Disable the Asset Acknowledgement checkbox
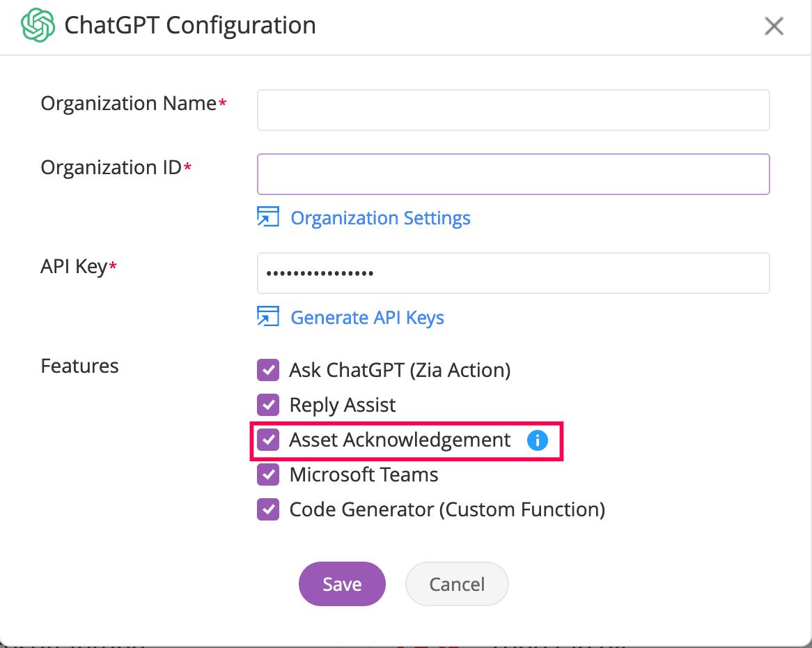This screenshot has height=648, width=812. pyautogui.click(x=268, y=440)
